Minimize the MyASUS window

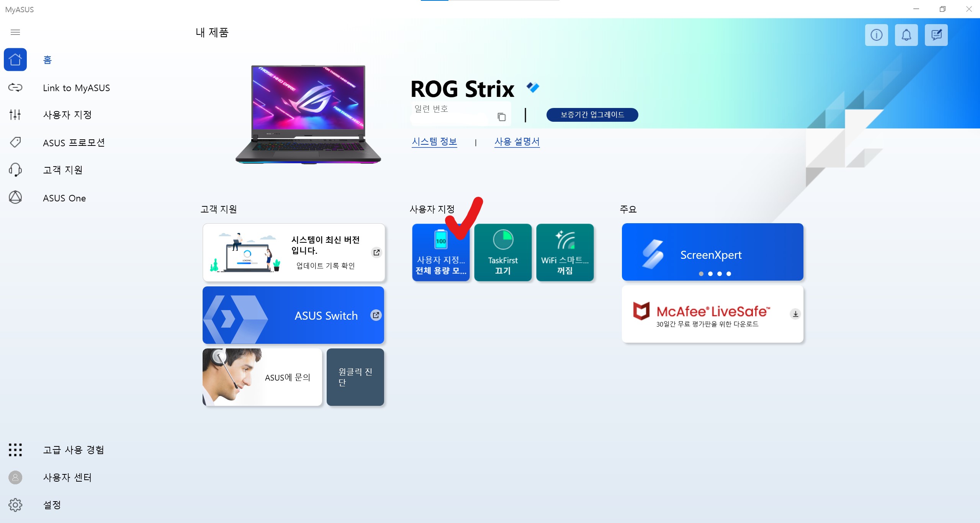(x=916, y=9)
